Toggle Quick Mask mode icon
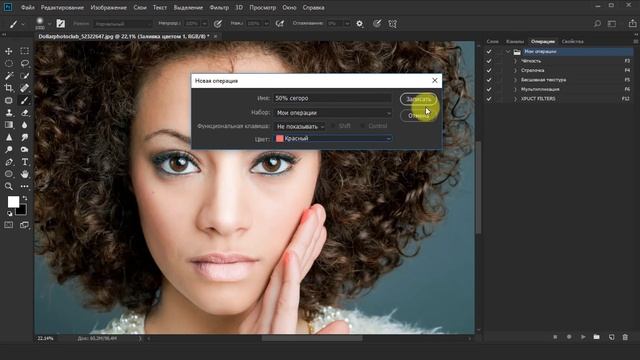Viewport: 640px width, 360px height. point(9,225)
